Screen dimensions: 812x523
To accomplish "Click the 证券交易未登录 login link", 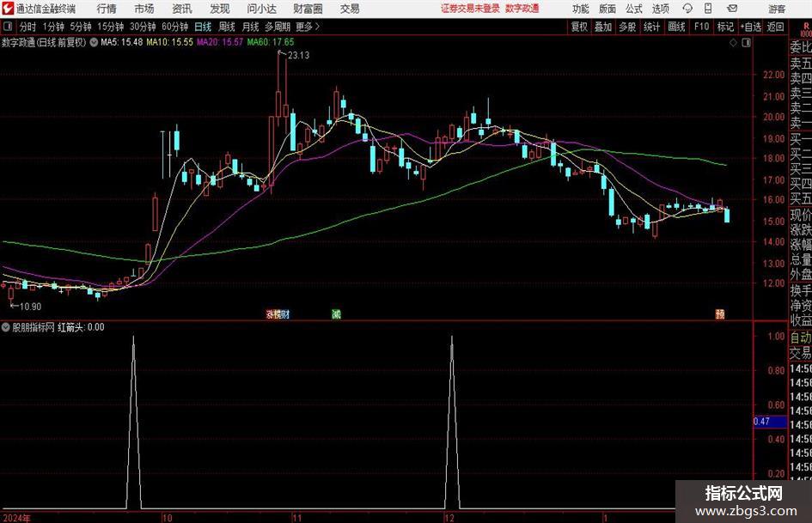I will 470,9.
